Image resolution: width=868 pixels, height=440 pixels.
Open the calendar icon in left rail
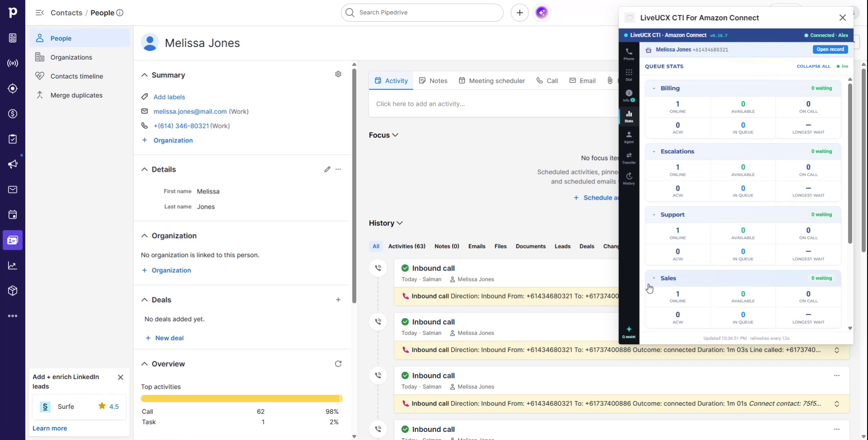[13, 215]
